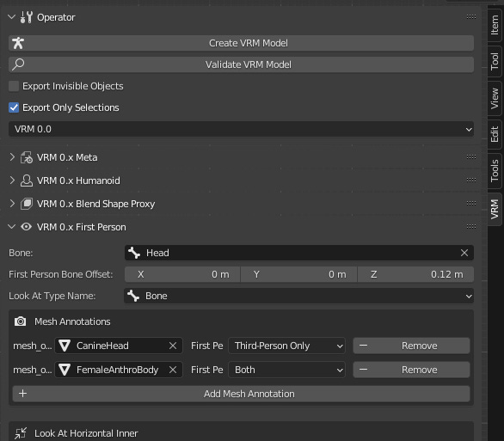Screen dimensions: 504x441
Task: Click the X offset value field
Action: [x=182, y=274]
